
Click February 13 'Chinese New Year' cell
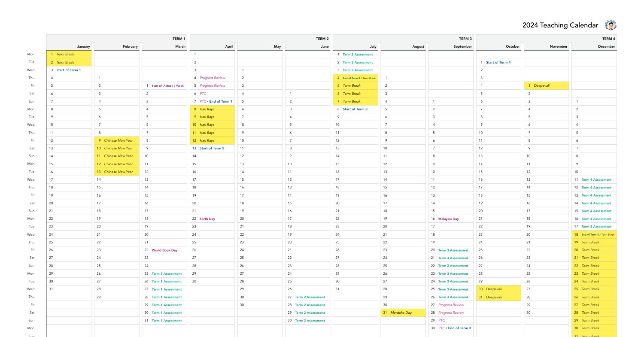pos(117,172)
